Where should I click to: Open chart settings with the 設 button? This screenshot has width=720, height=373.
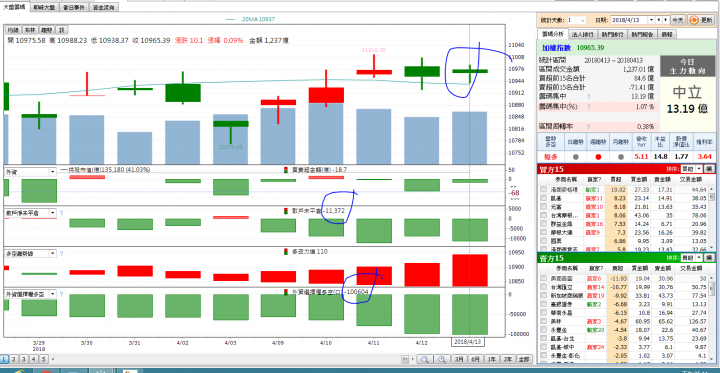(x=62, y=30)
